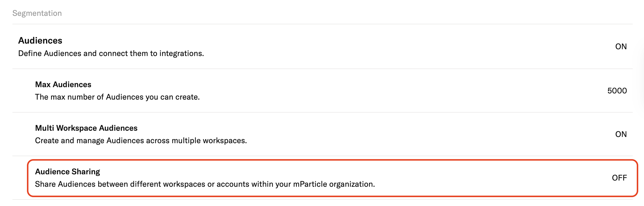Click 'The max number of Audiences' text
Image resolution: width=644 pixels, height=206 pixels.
[117, 97]
